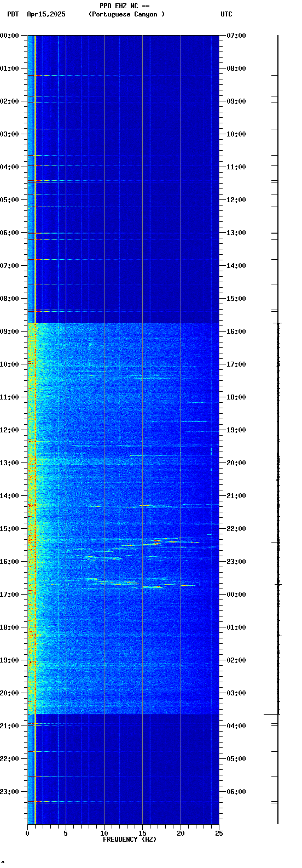Click '15:00' on the PDT time axis
302x868 pixels.
tap(9, 529)
